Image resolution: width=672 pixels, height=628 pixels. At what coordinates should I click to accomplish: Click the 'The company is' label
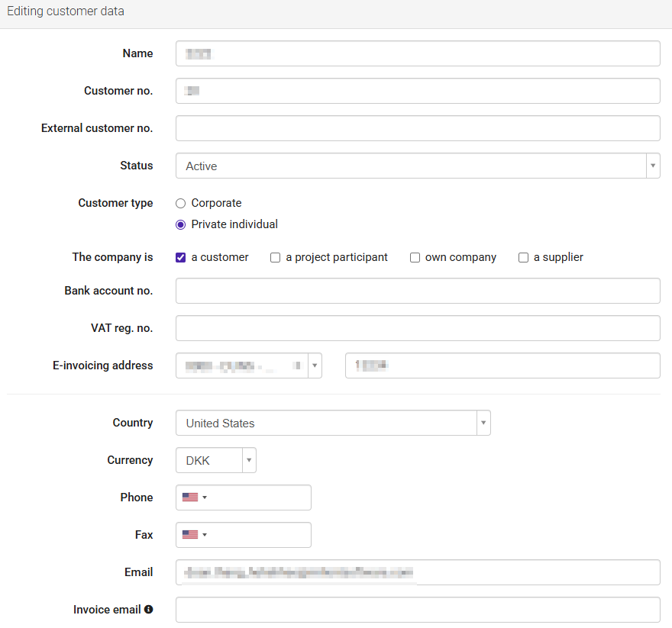[112, 257]
